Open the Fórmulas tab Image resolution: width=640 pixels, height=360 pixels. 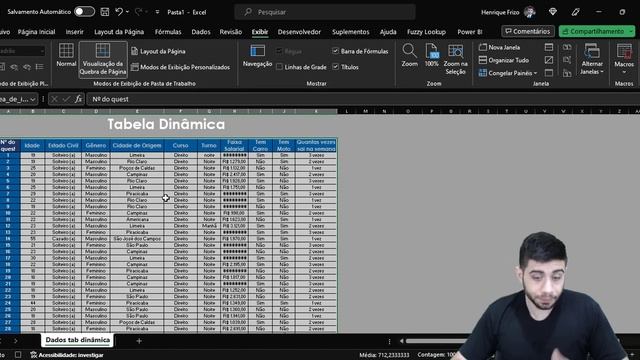coord(168,32)
